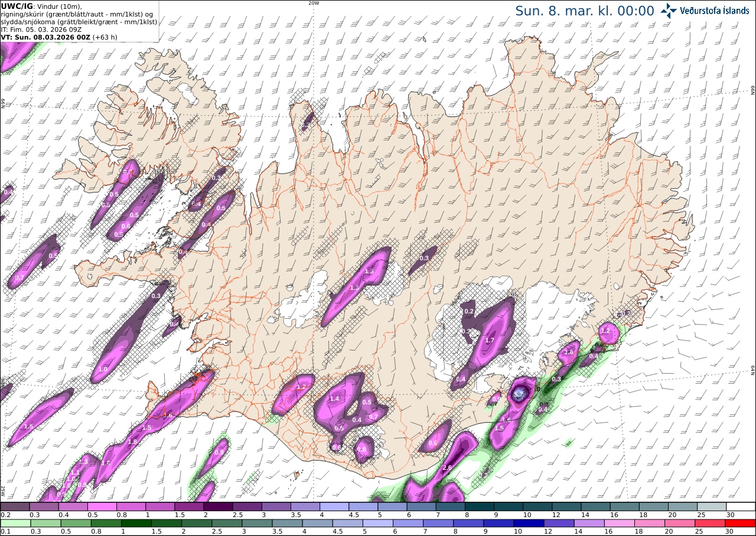This screenshot has width=756, height=536.
Task: Click the 'VT: Sun. 08.03.2026 00Z (+63 h)' line
Action: (x=58, y=37)
